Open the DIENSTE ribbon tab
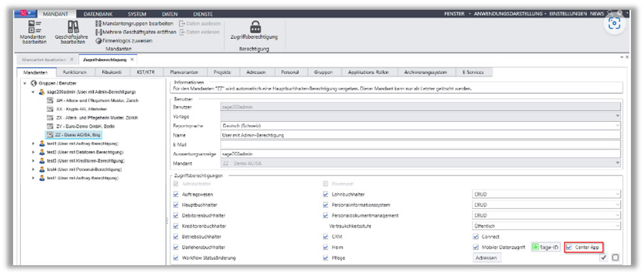The image size is (644, 275). tap(203, 14)
